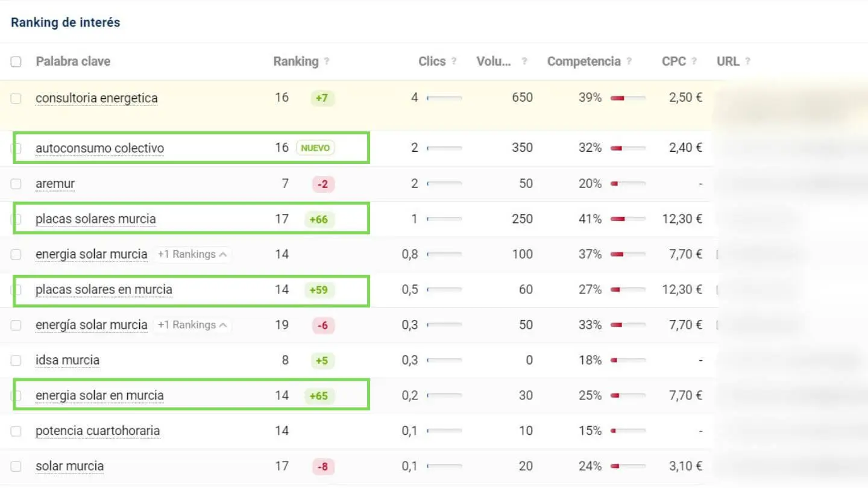Tick the checkbox for idsa murcia
Viewport: 868px width, 488px height.
16,360
